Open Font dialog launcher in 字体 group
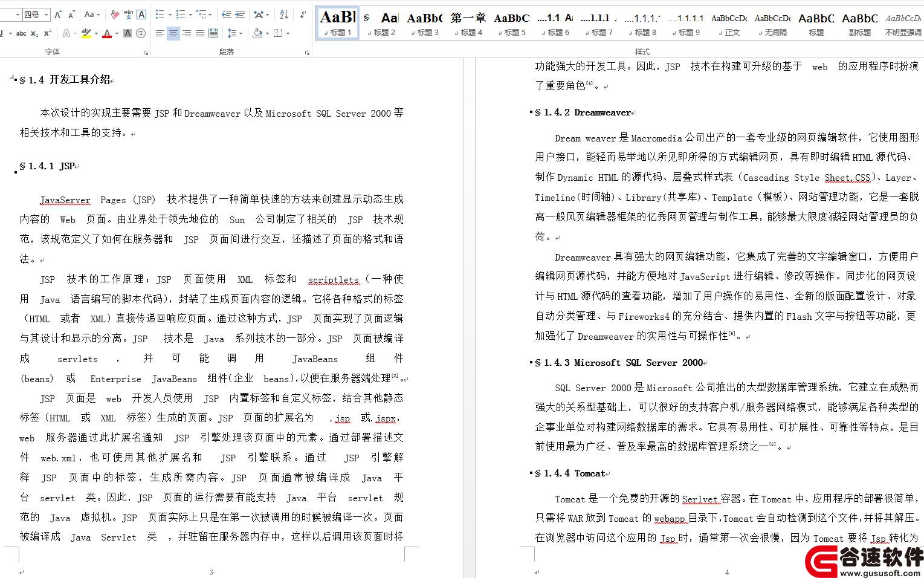 (x=146, y=53)
